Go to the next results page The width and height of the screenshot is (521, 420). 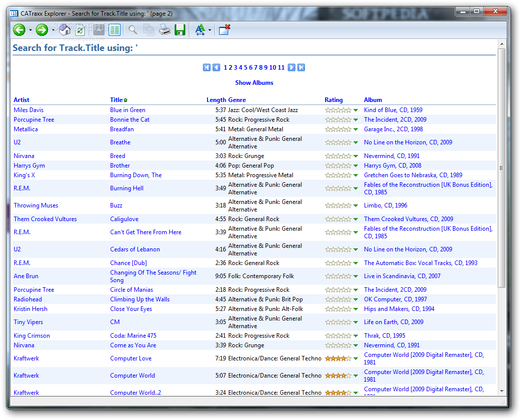(291, 68)
